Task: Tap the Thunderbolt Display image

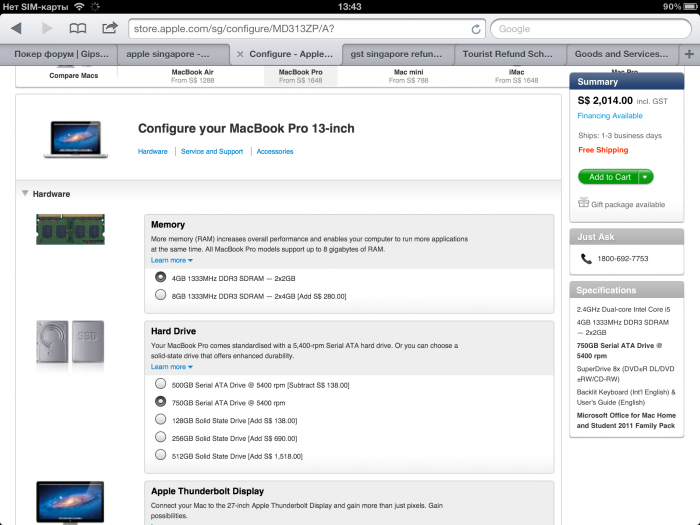Action: [x=70, y=502]
